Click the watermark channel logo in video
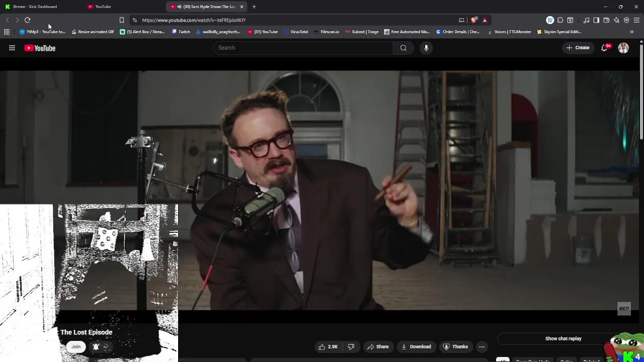644x362 pixels. coord(624,309)
